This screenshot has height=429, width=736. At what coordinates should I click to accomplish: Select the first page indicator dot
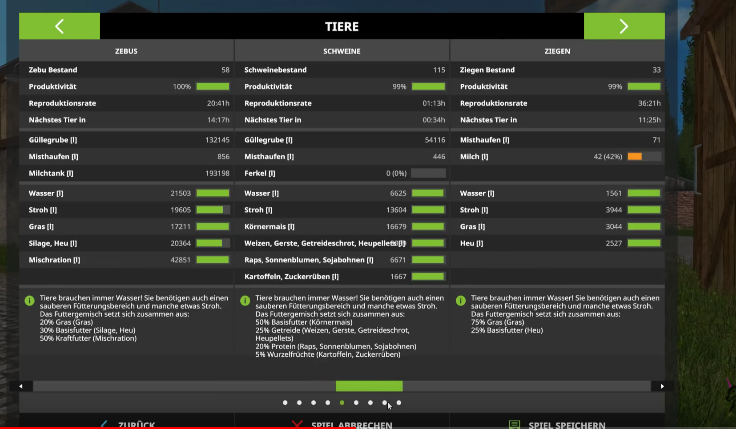(x=285, y=403)
